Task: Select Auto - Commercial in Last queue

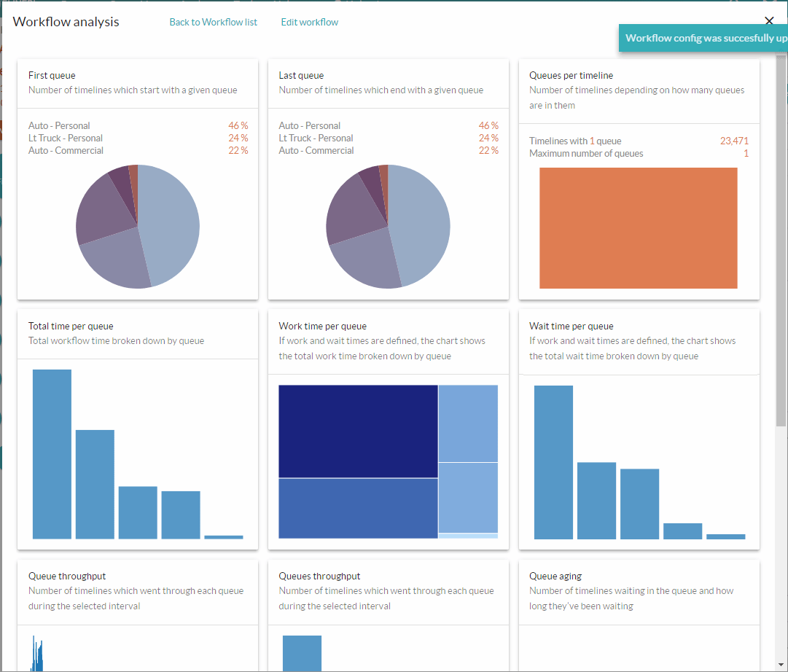Action: [x=316, y=150]
